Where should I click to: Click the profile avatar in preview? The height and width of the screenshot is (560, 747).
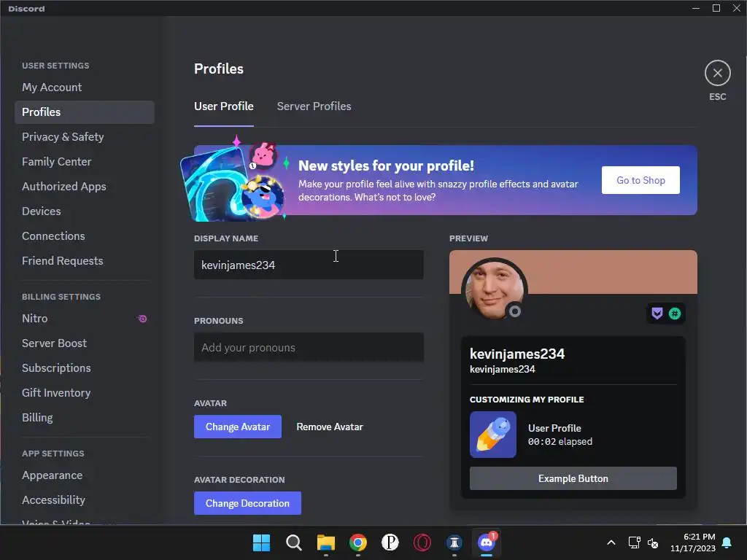(x=494, y=289)
